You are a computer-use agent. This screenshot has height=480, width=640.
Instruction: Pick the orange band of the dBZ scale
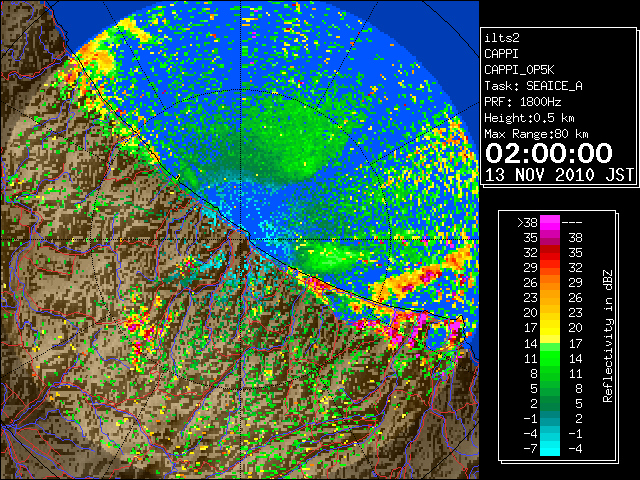550,283
